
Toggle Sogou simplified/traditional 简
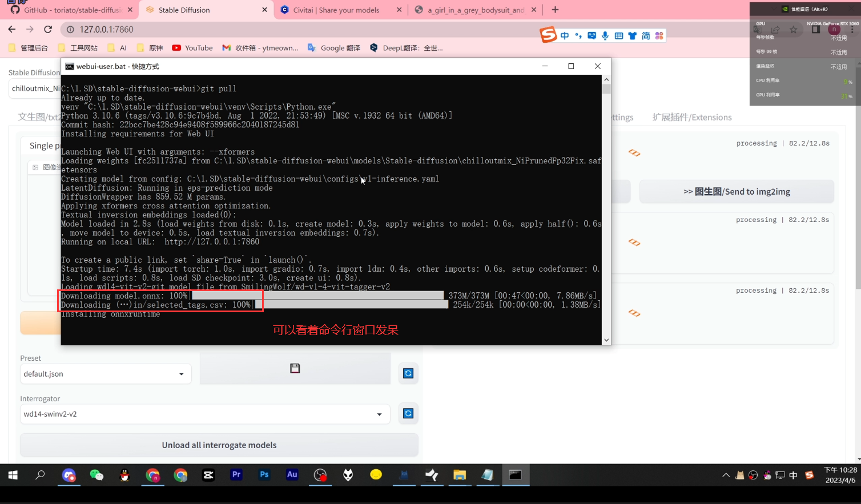point(646,35)
